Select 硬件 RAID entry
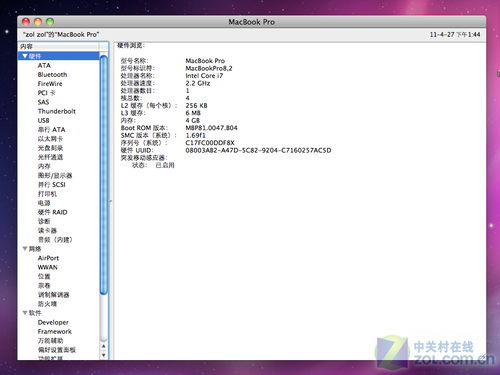The height and width of the screenshot is (375, 500). pyautogui.click(x=53, y=212)
